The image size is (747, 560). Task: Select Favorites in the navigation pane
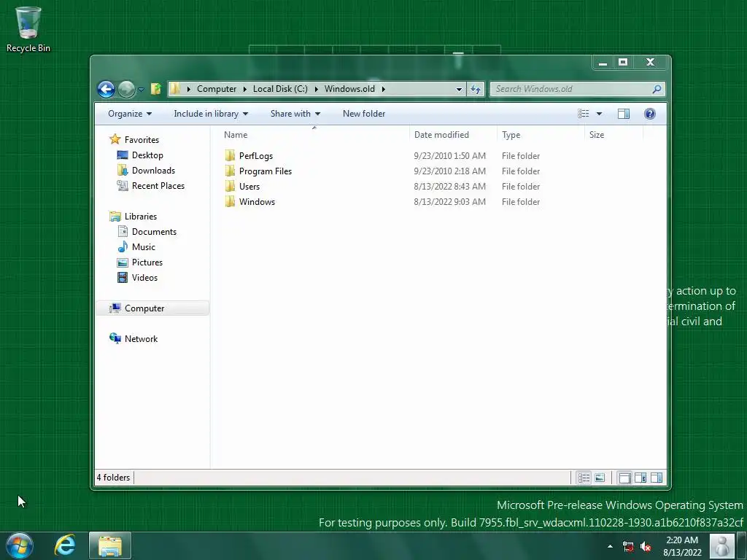[142, 139]
